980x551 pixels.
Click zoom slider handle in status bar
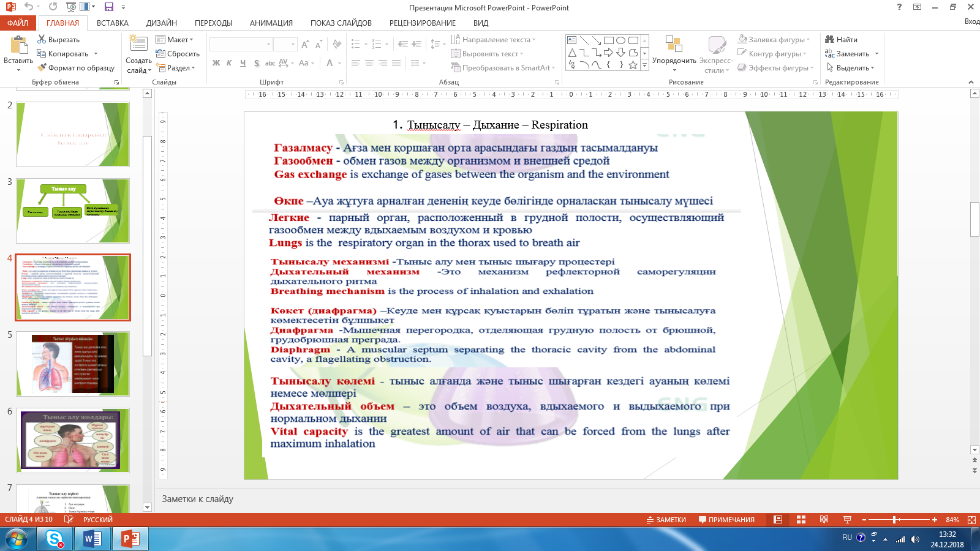pyautogui.click(x=895, y=520)
